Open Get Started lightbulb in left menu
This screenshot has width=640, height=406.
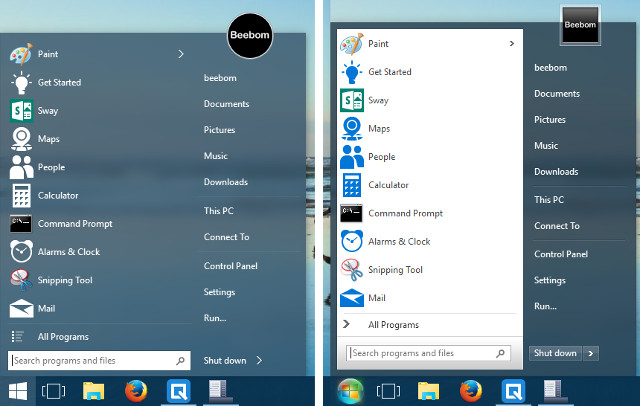click(x=21, y=82)
